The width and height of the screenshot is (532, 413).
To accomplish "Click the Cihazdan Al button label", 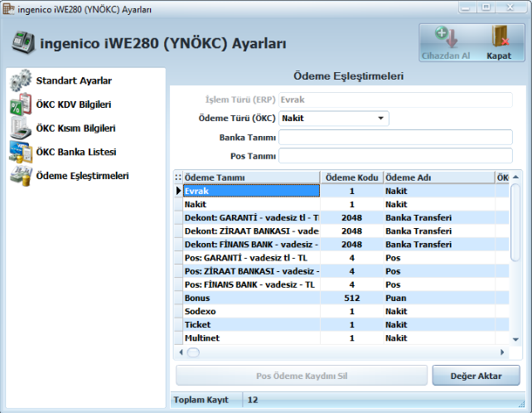I will point(446,56).
